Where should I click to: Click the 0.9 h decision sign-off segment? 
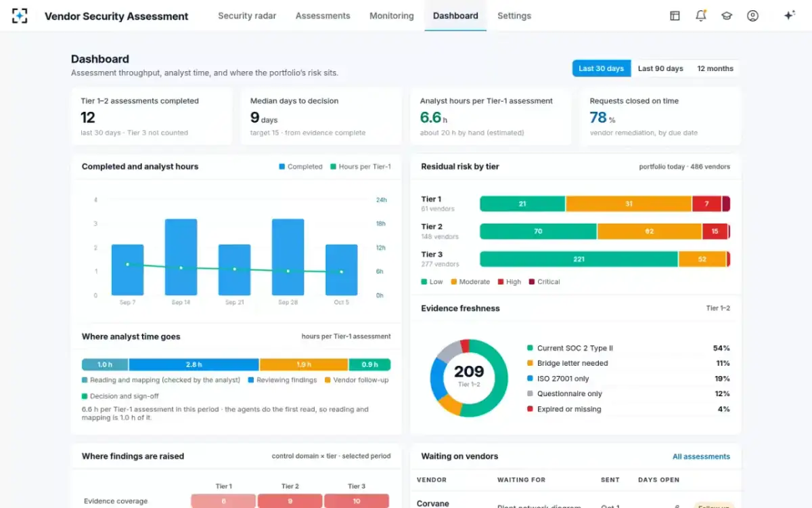[369, 364]
